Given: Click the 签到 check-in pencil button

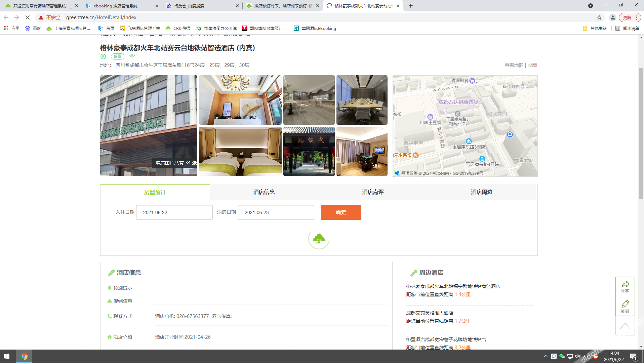Looking at the screenshot, I should coord(625,306).
